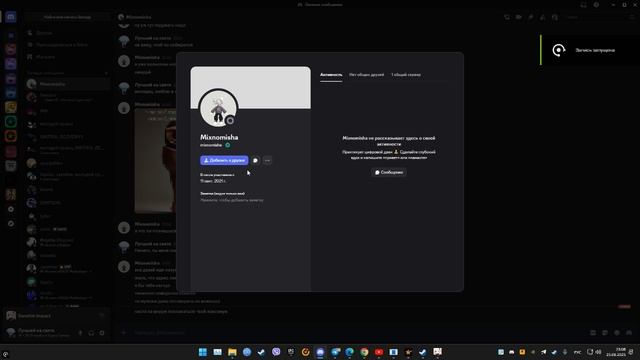Viewport: 640px width, 360px height.
Task: Click the badge icon next to mixnomisha username
Action: click(228, 145)
